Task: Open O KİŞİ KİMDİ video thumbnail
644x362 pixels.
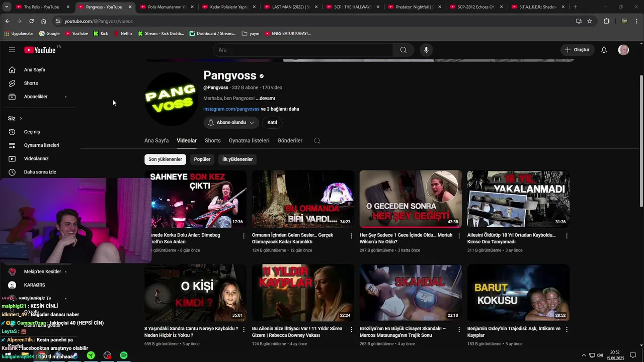Action: pyautogui.click(x=195, y=293)
